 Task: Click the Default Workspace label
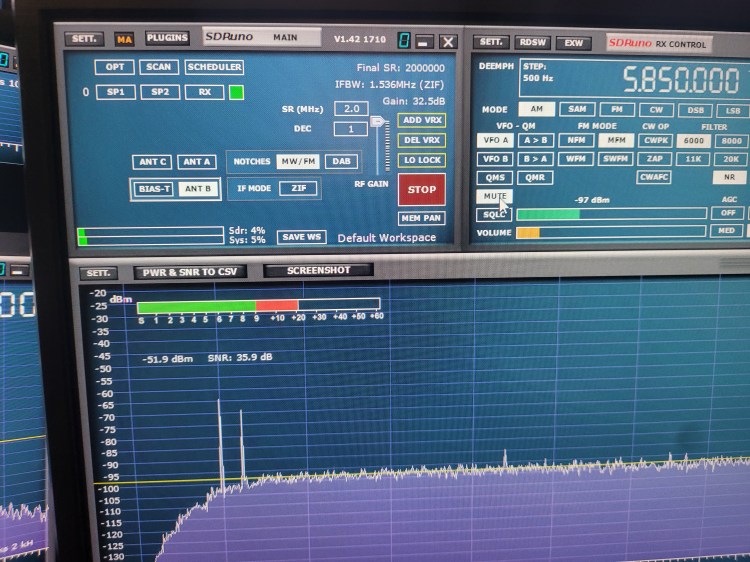(x=386, y=238)
